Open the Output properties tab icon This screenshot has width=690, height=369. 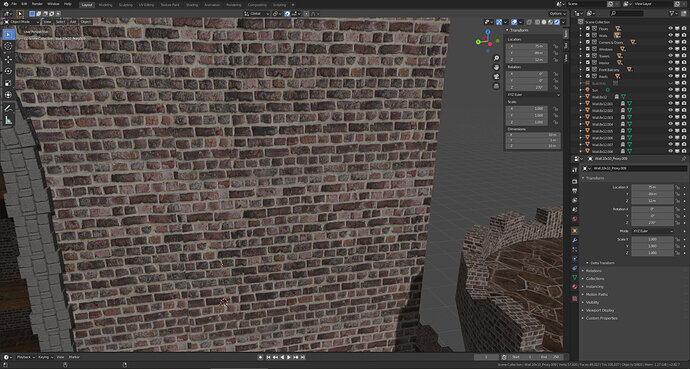(x=575, y=191)
